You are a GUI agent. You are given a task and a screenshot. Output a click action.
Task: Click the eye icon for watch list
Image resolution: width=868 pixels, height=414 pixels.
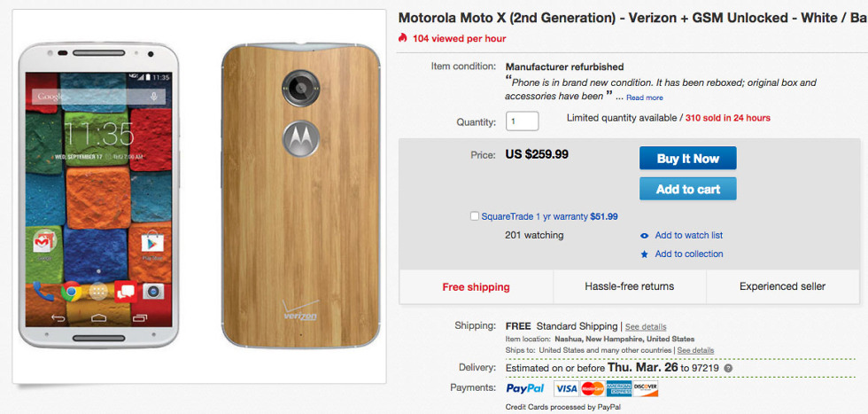[645, 236]
